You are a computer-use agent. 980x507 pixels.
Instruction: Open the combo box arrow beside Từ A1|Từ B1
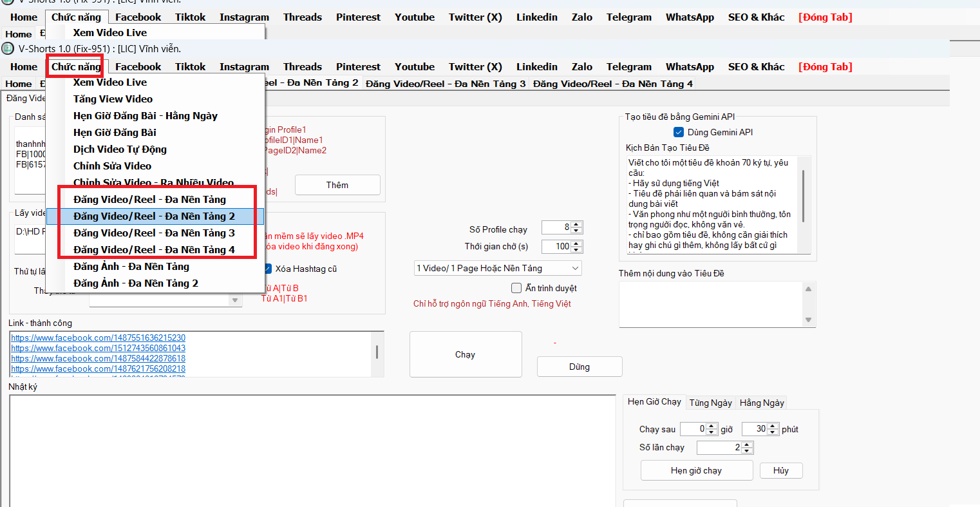point(235,300)
